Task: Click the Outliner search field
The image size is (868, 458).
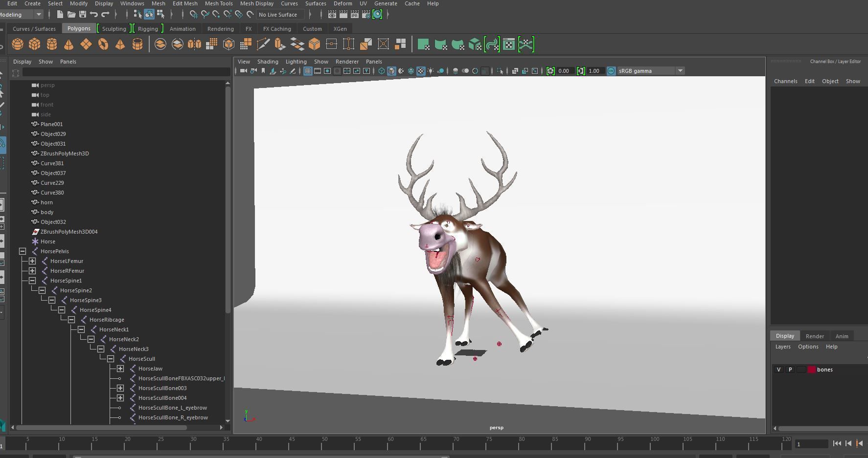Action: (x=126, y=72)
